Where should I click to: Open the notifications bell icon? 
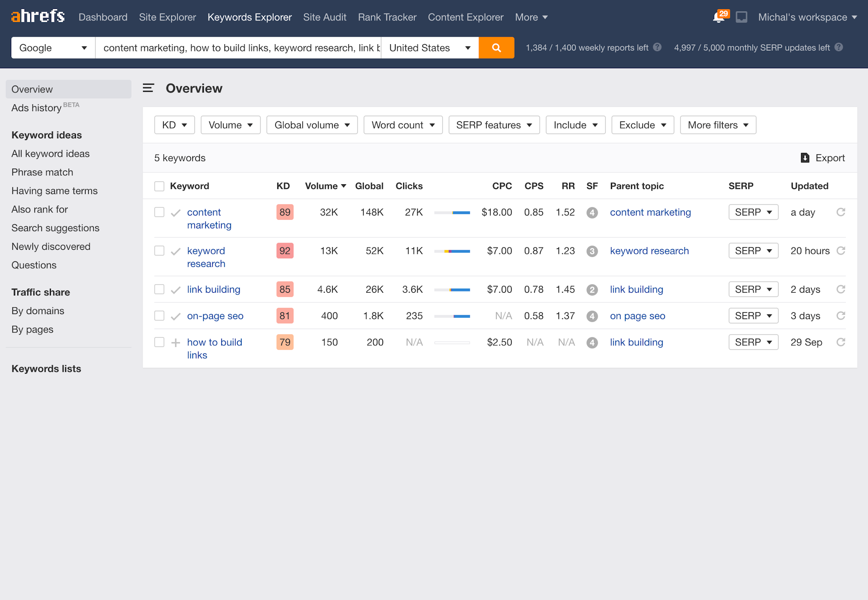719,17
